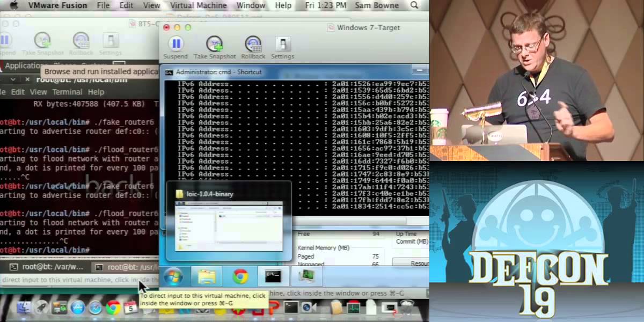Open the Help menu in Mac menu bar
The height and width of the screenshot is (322, 644).
[283, 5]
